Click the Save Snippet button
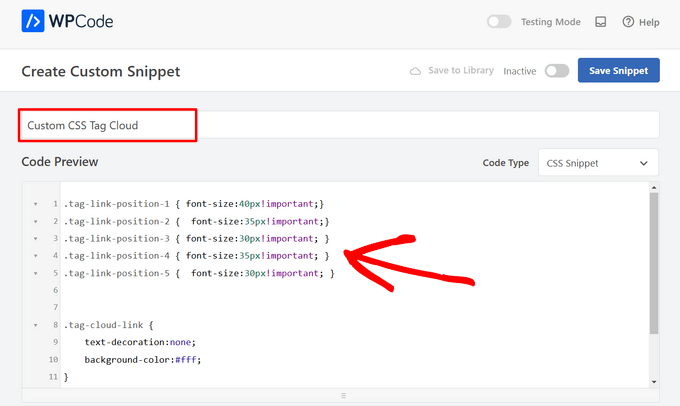 [618, 70]
